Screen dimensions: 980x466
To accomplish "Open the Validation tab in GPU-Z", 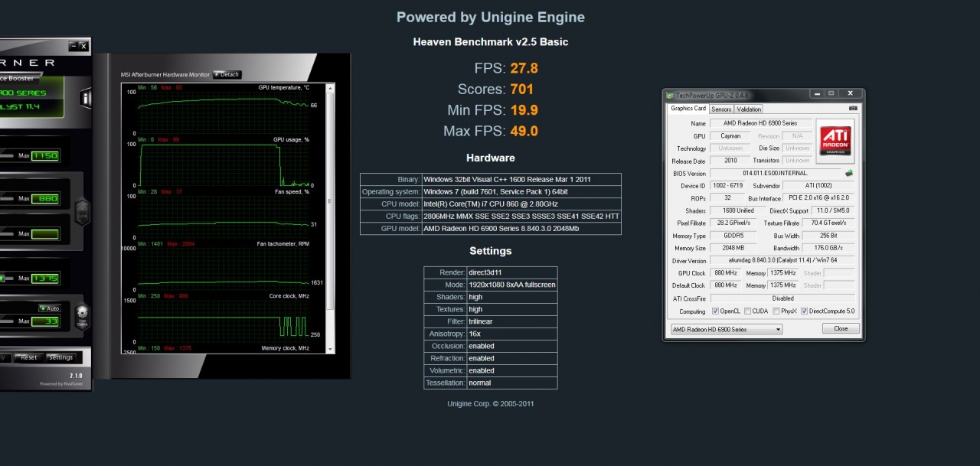I will 749,109.
